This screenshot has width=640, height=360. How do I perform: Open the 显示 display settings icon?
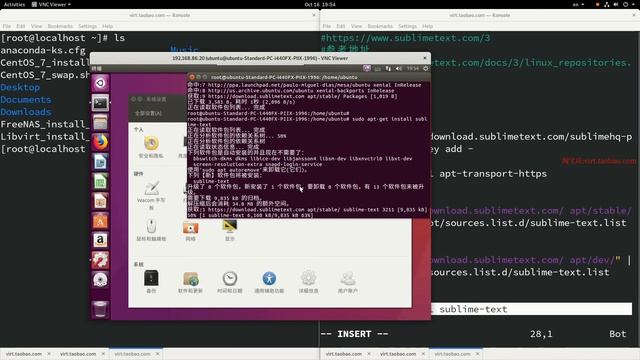[229, 230]
